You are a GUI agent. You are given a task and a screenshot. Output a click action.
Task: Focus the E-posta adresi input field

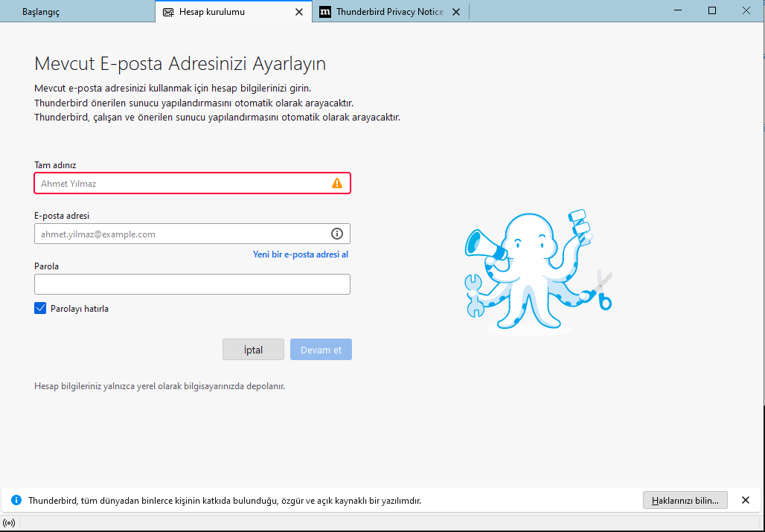[192, 234]
